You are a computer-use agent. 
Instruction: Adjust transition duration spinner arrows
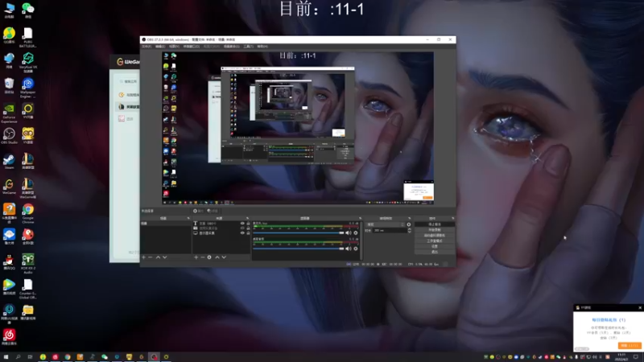tap(410, 231)
